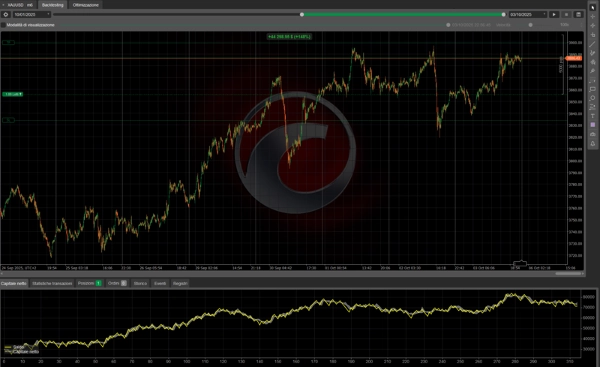
Task: Toggle the Modalità di visualizzazione checkbox
Action: pos(3,25)
